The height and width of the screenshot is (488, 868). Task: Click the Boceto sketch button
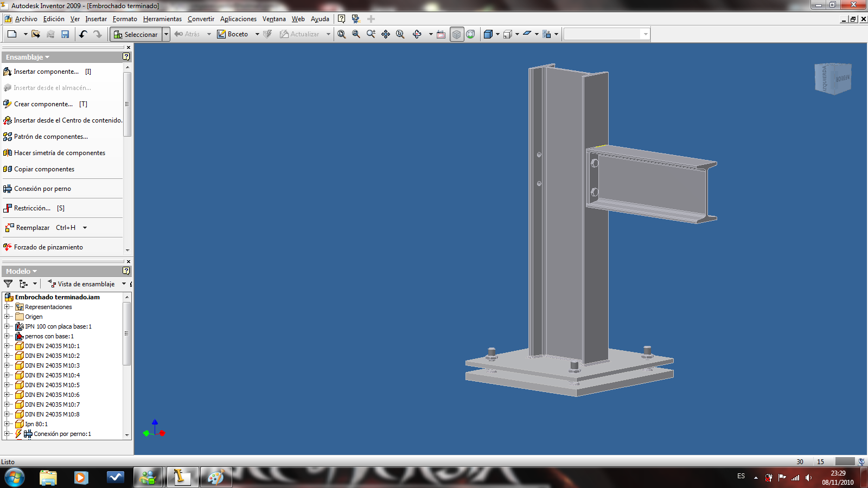tap(233, 34)
